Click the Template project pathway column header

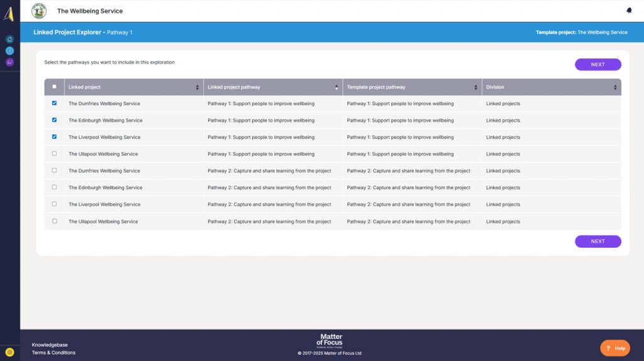376,87
